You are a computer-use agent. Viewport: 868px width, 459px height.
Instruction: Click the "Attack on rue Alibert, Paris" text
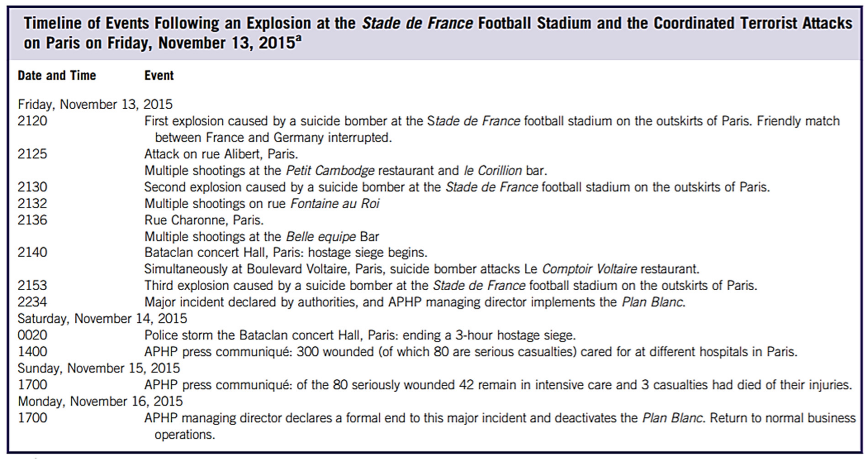coord(221,154)
